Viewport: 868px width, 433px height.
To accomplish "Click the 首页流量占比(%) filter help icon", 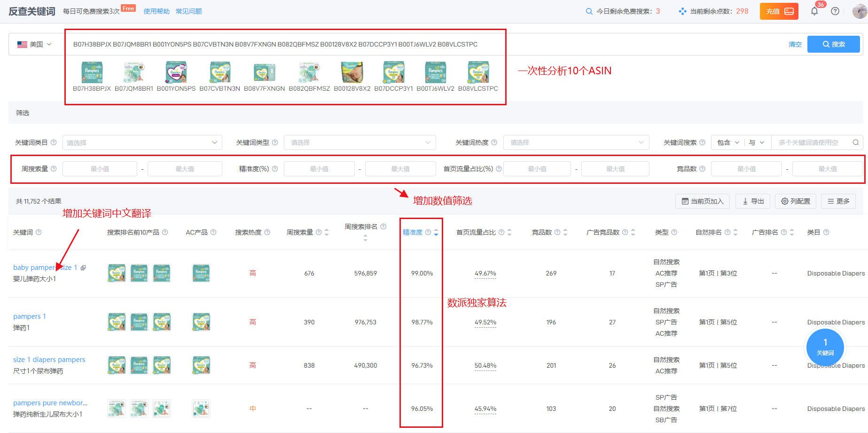I will pyautogui.click(x=499, y=169).
